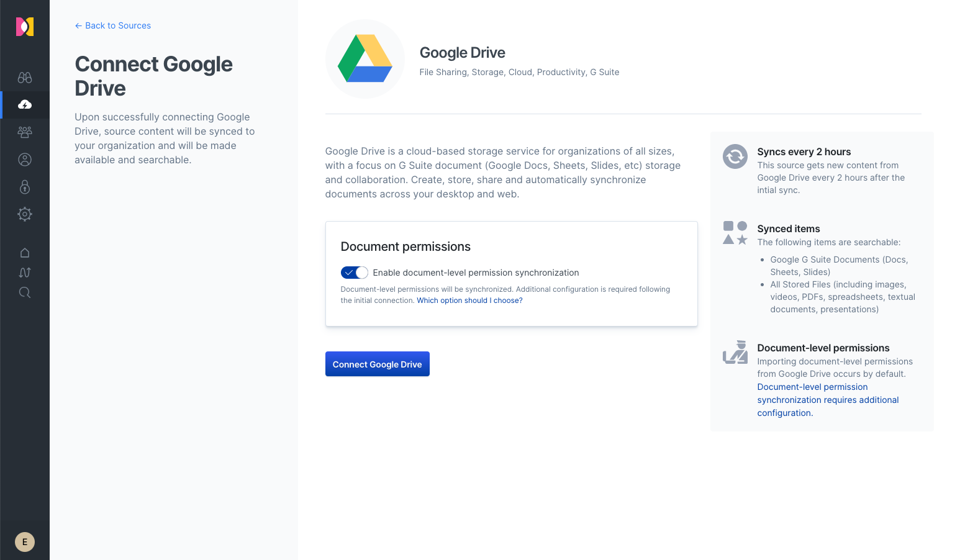Open link about synchronization requiring additional configuration

click(828, 400)
